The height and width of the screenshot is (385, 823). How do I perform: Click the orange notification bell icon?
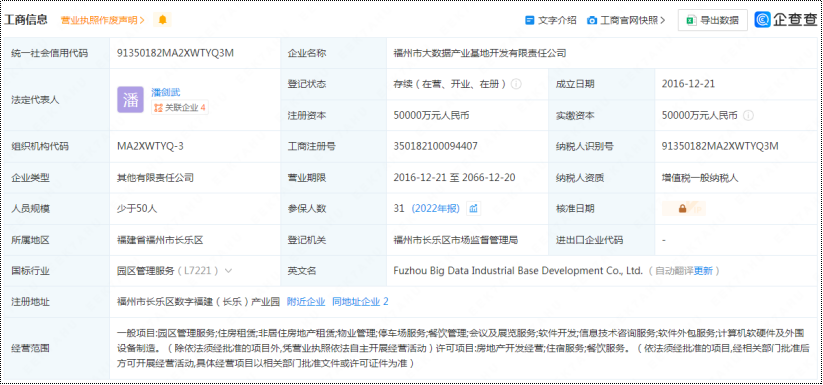point(163,20)
